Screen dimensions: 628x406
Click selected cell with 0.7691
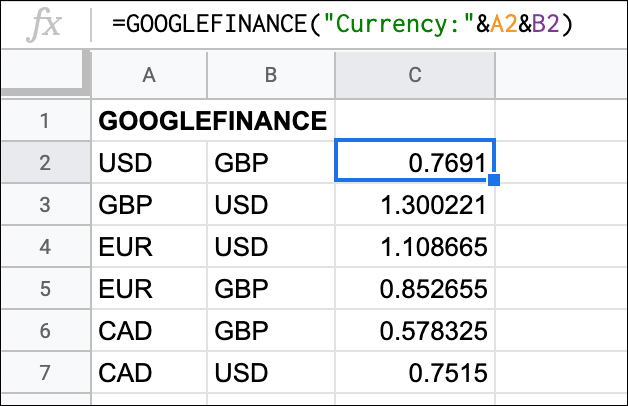tap(415, 160)
